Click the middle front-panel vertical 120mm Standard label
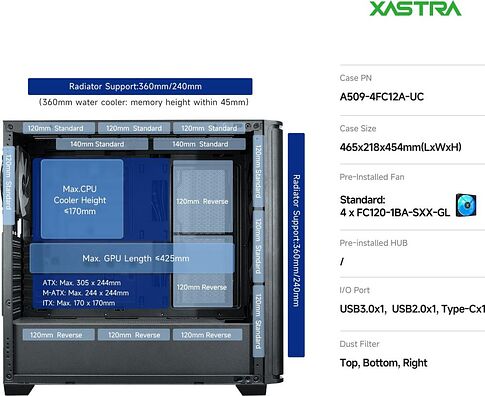Image resolution: width=485 pixels, height=396 pixels. [258, 246]
